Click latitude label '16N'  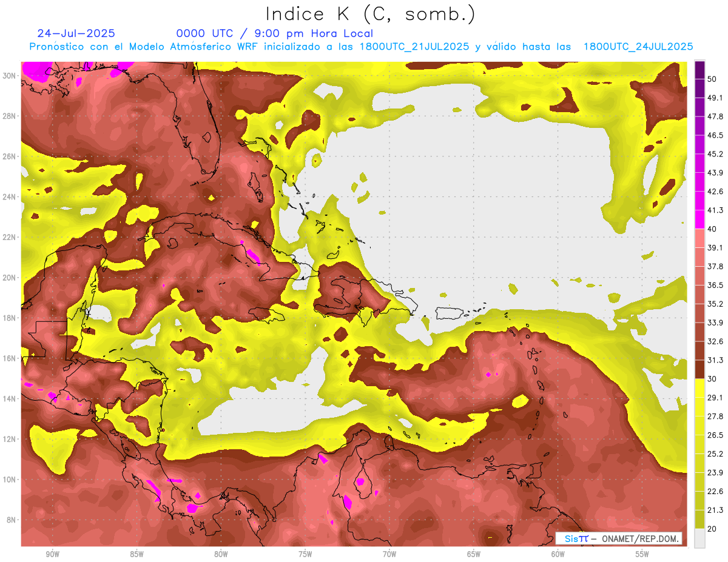click(10, 358)
